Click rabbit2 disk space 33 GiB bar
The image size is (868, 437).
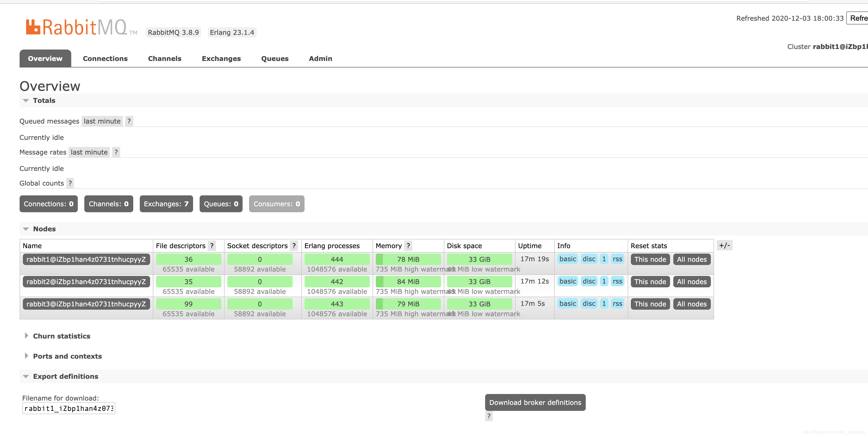pyautogui.click(x=479, y=282)
